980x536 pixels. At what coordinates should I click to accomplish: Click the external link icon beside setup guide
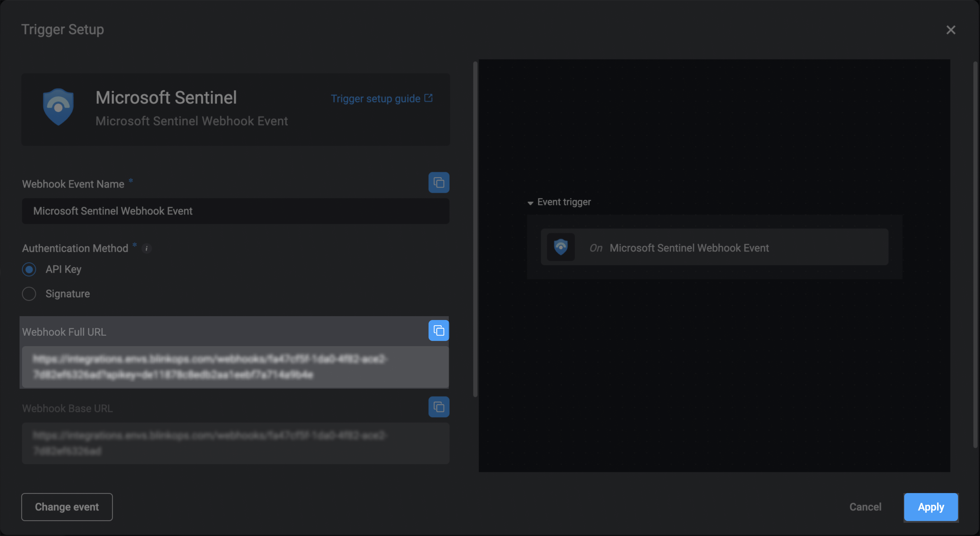click(429, 98)
